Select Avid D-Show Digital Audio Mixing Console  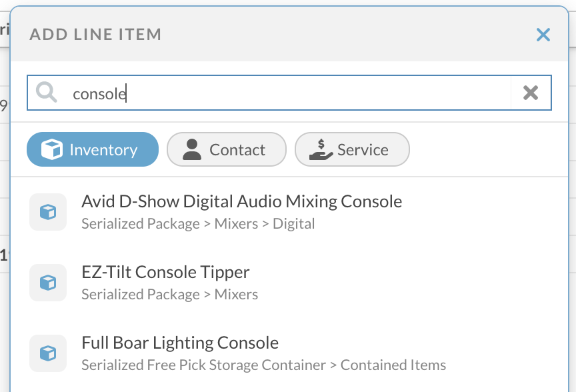click(x=241, y=201)
